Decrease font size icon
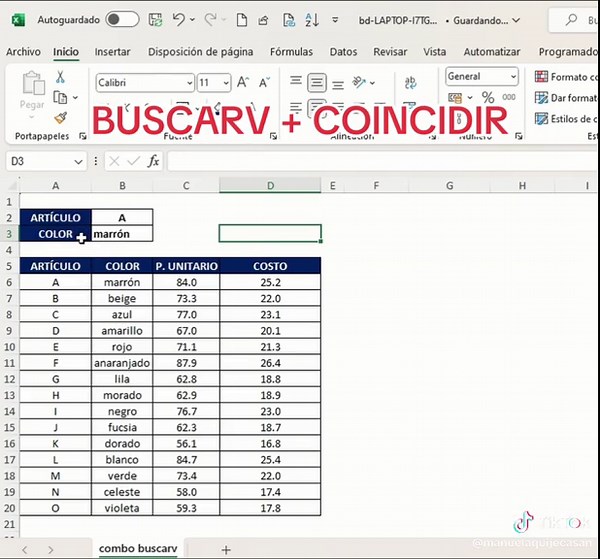The height and width of the screenshot is (559, 600). (264, 82)
